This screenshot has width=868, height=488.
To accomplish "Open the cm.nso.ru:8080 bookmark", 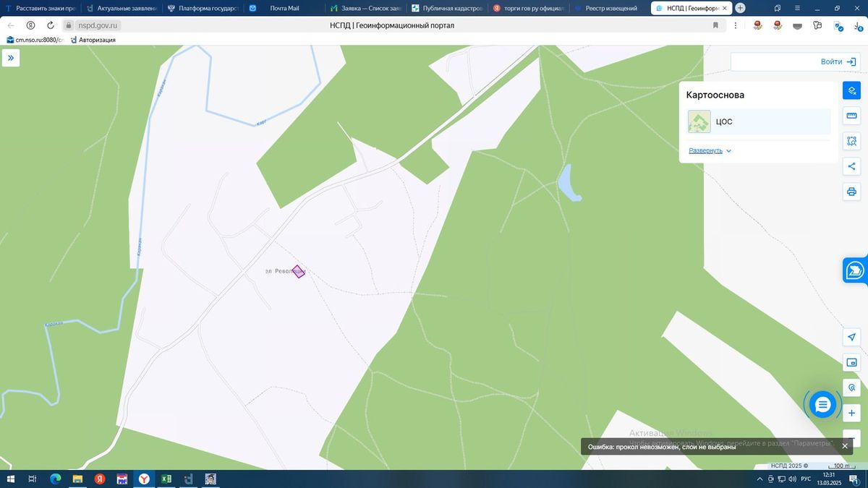I will pos(35,40).
